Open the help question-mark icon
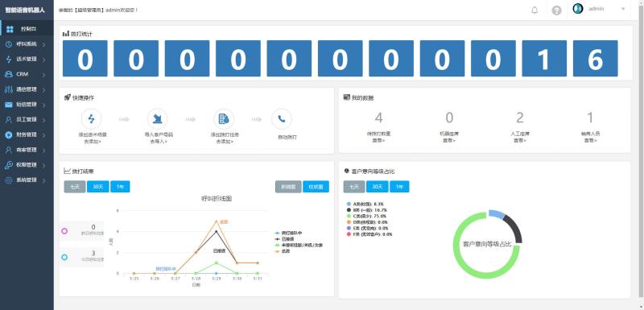 pyautogui.click(x=556, y=10)
